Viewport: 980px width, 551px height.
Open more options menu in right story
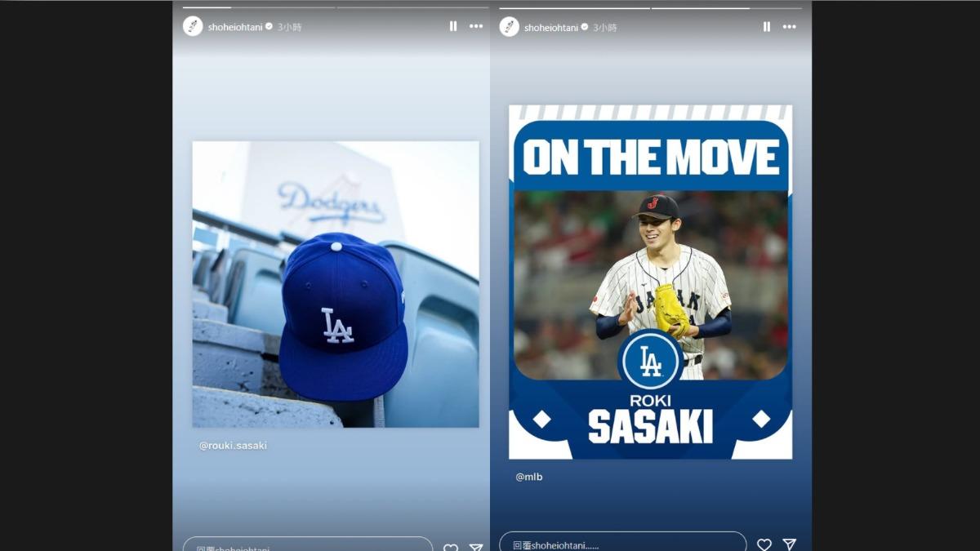click(789, 27)
